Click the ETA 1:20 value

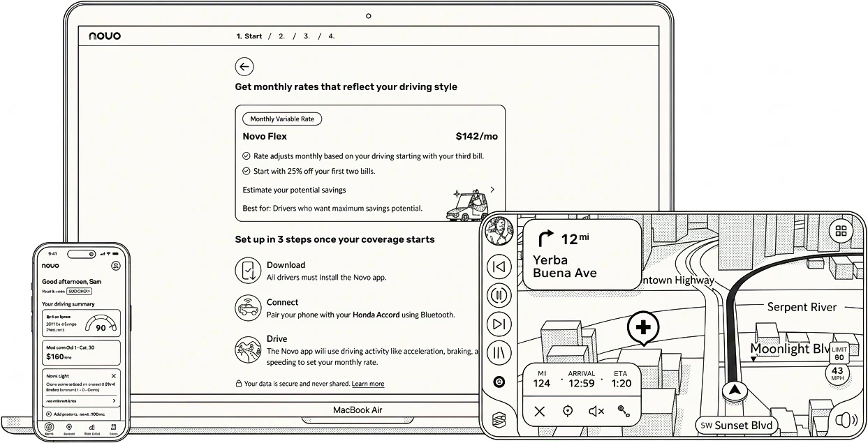(621, 383)
